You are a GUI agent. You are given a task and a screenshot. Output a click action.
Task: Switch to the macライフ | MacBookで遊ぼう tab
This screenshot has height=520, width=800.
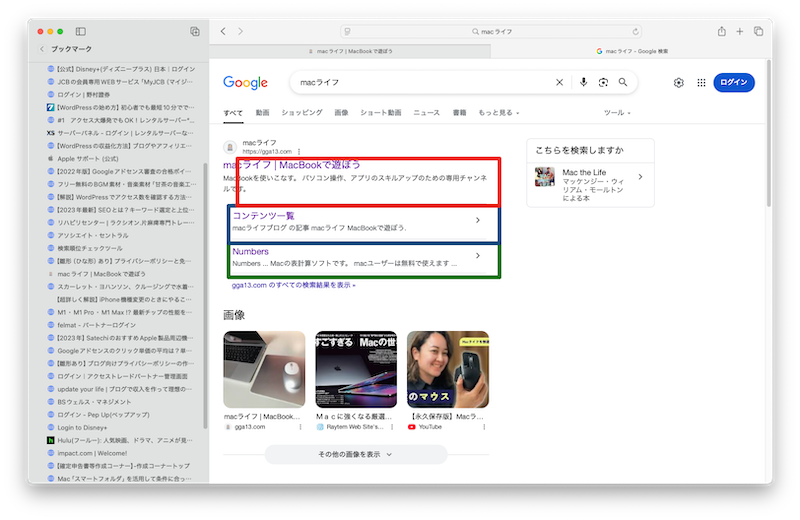350,51
